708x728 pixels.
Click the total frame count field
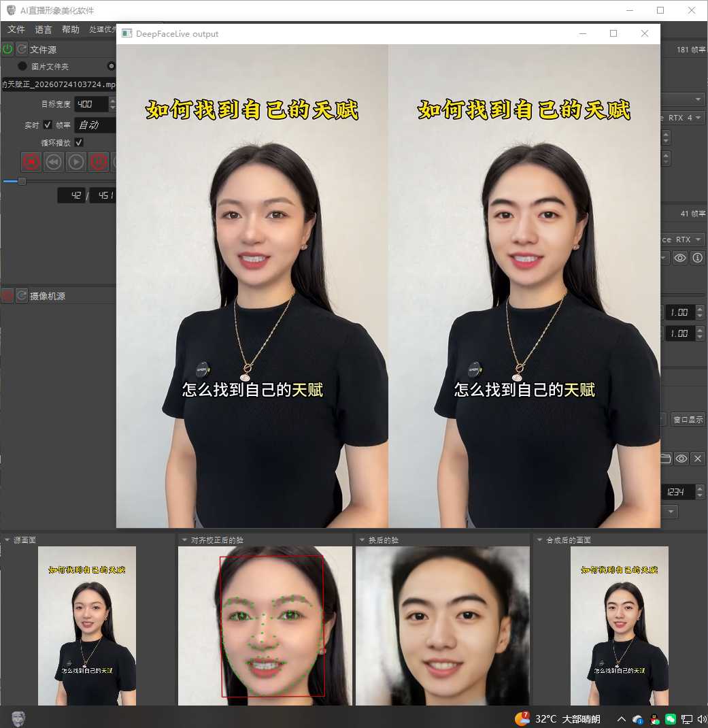point(103,195)
